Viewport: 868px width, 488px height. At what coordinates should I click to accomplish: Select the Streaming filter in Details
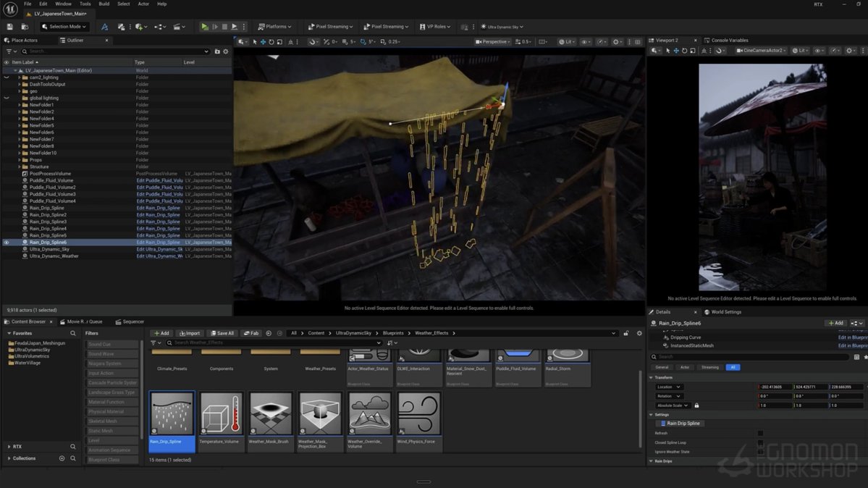[709, 367]
